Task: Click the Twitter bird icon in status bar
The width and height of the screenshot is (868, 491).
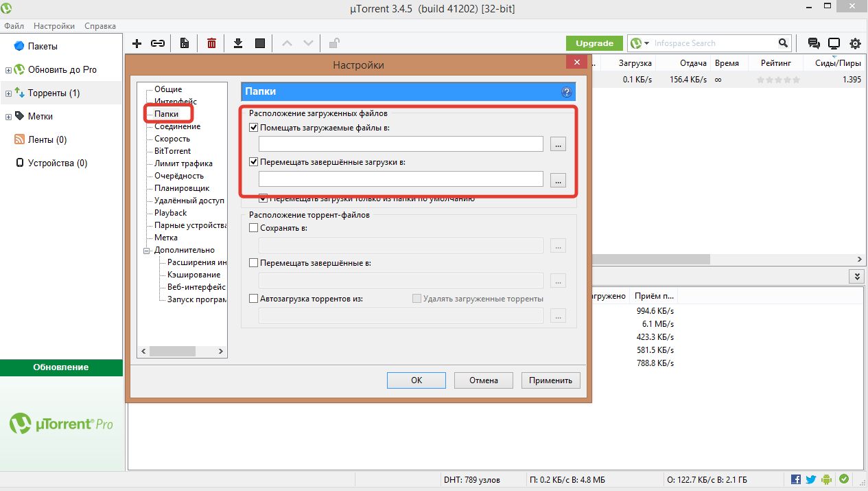Action: 810,479
